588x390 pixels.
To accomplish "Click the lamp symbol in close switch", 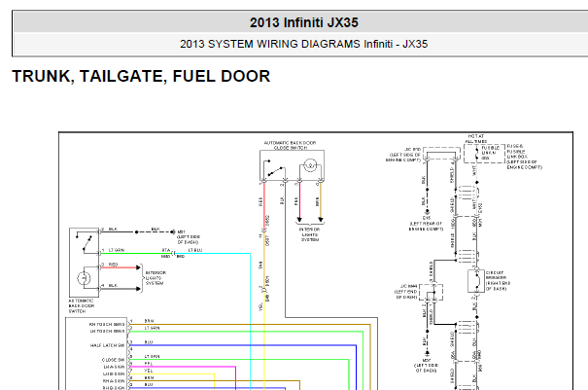I will tap(311, 167).
